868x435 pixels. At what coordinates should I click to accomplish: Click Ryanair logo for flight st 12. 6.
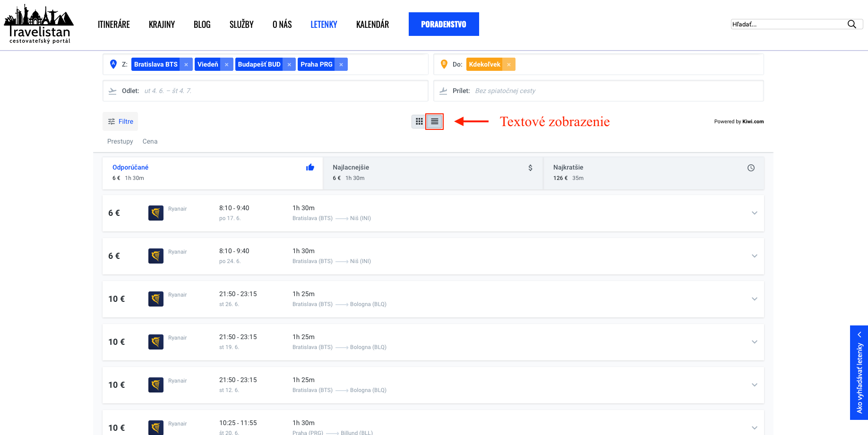pyautogui.click(x=156, y=385)
